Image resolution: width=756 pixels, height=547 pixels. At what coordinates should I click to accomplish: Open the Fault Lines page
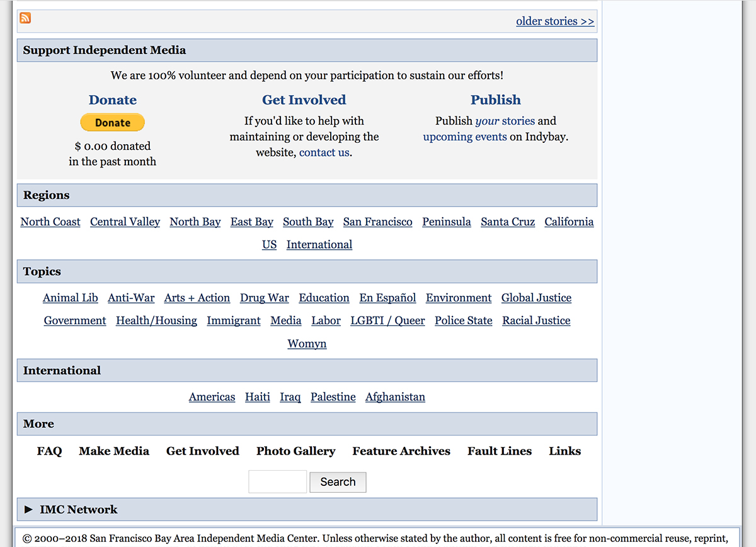tap(500, 451)
